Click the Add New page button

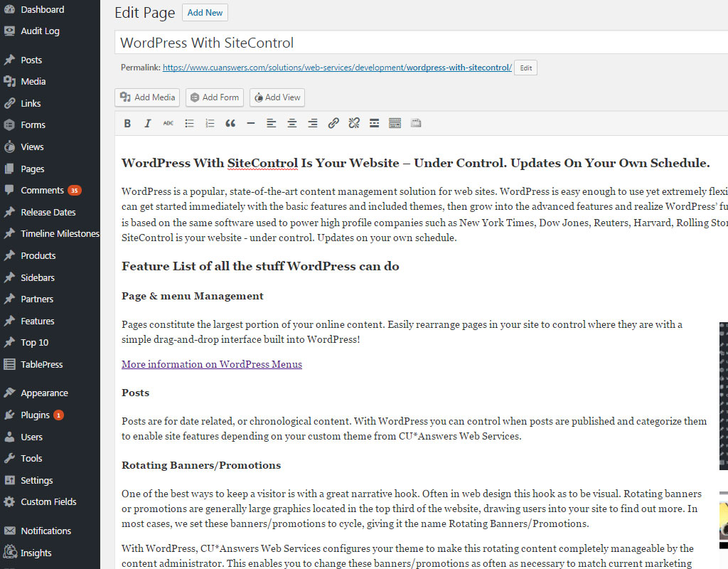(205, 13)
